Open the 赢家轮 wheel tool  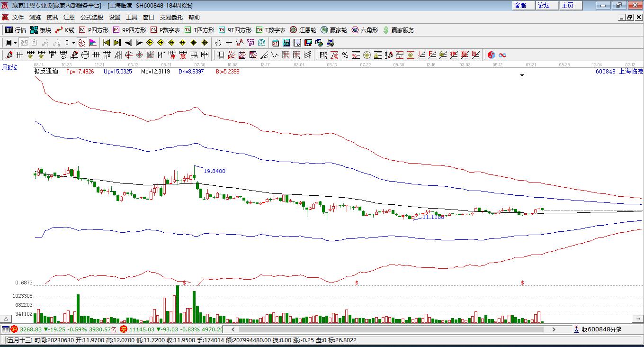point(334,30)
